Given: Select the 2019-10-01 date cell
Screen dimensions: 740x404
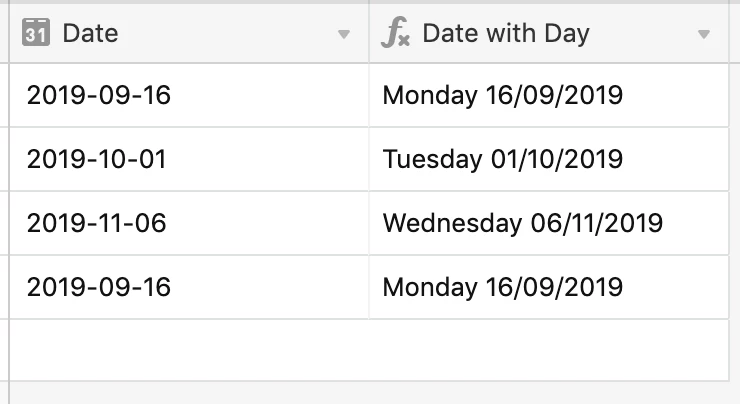Looking at the screenshot, I should coord(189,159).
